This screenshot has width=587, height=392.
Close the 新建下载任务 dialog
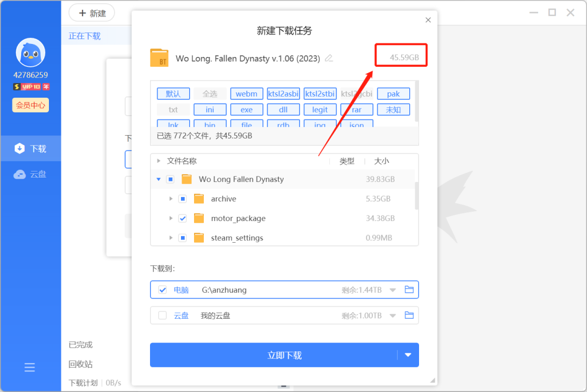coord(428,20)
